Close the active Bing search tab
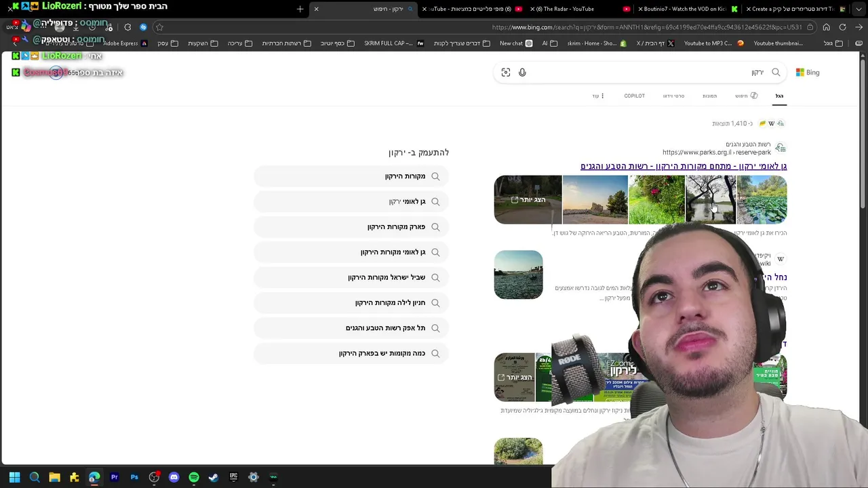Screen dimensions: 868x488 click(x=316, y=9)
